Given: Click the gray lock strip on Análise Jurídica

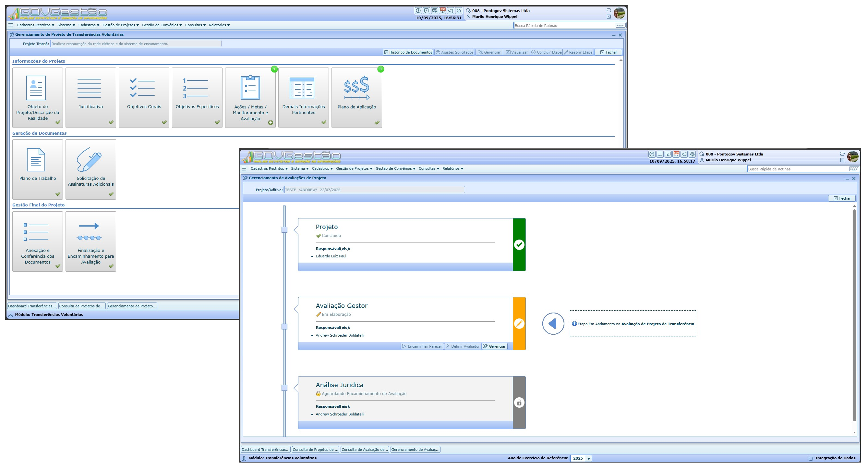Looking at the screenshot, I should [519, 402].
